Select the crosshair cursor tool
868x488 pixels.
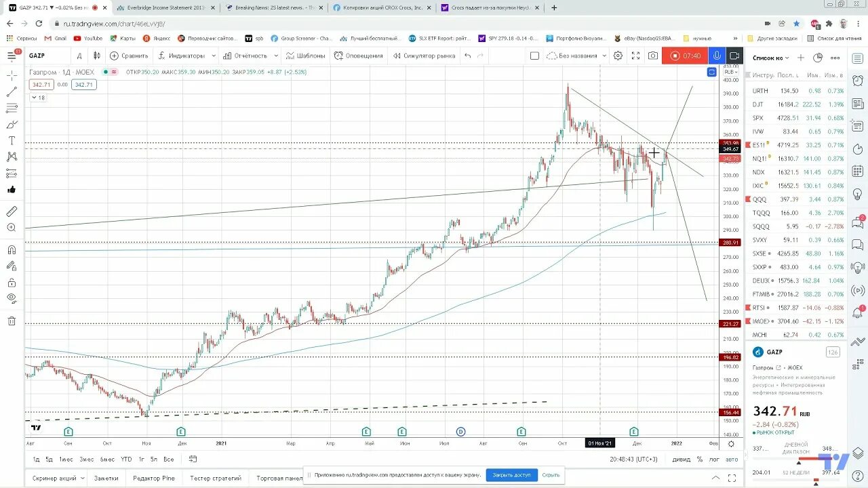[x=12, y=75]
